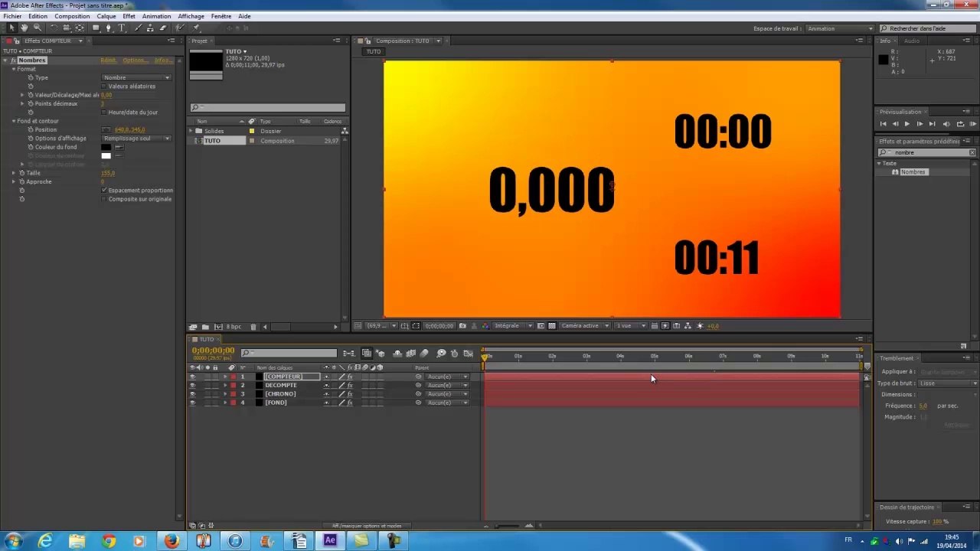This screenshot has height=551, width=980.
Task: Open the Type dropdown showing Nombre
Action: (x=136, y=77)
